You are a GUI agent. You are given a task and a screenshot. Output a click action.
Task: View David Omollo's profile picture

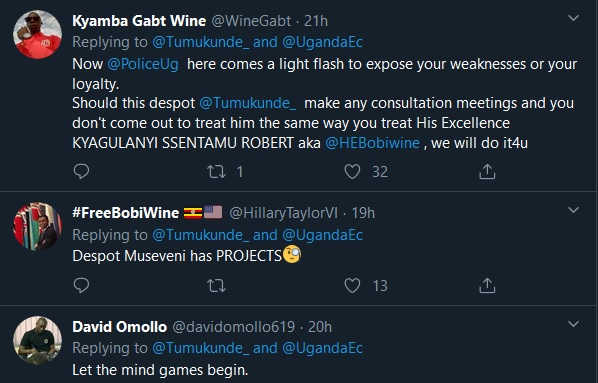coord(37,340)
